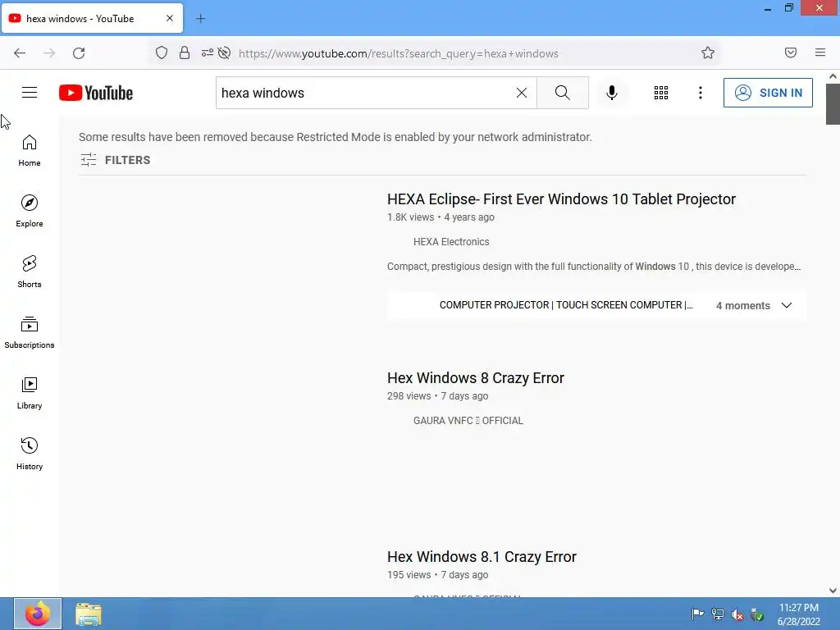Screen dimensions: 840x630
Task: Open the Firefox application menu
Action: coord(820,52)
